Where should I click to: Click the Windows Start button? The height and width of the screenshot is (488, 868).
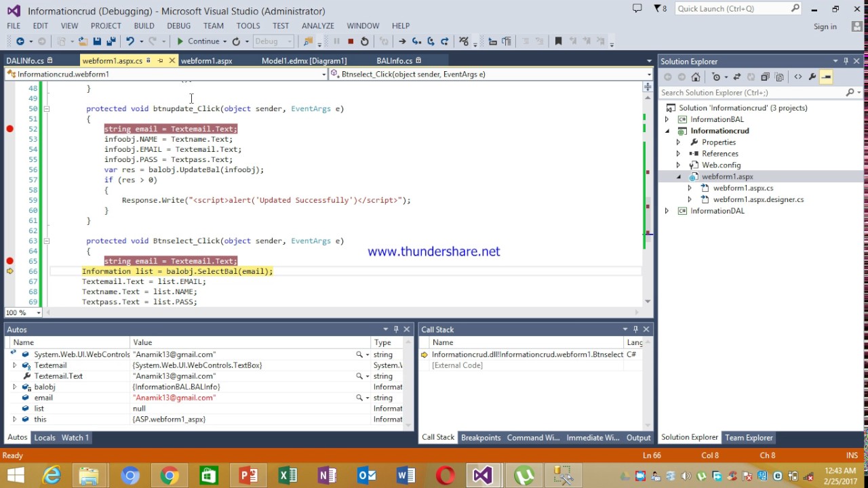pyautogui.click(x=15, y=476)
